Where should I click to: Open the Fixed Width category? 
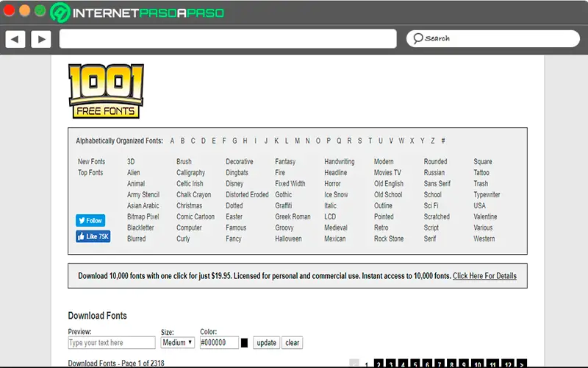tap(290, 183)
